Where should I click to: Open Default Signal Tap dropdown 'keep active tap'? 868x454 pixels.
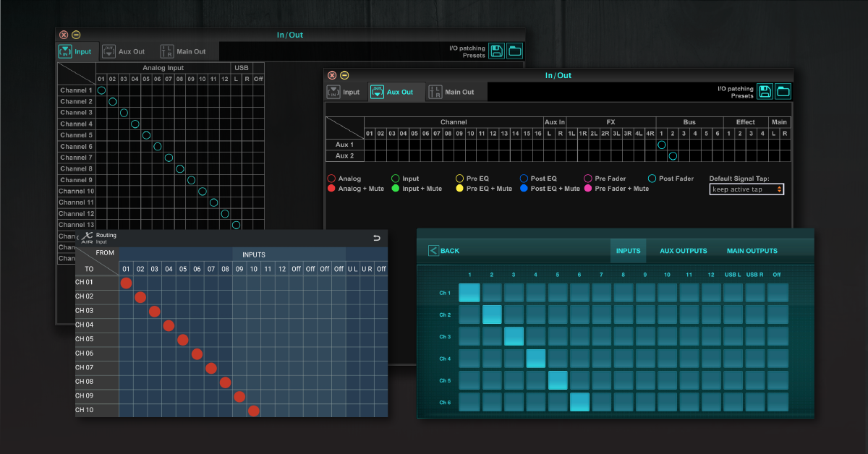point(746,189)
